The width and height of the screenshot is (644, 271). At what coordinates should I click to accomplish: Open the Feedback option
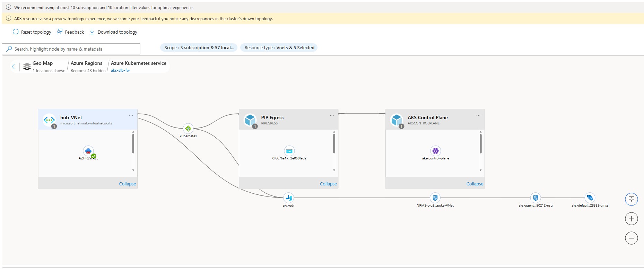[70, 32]
